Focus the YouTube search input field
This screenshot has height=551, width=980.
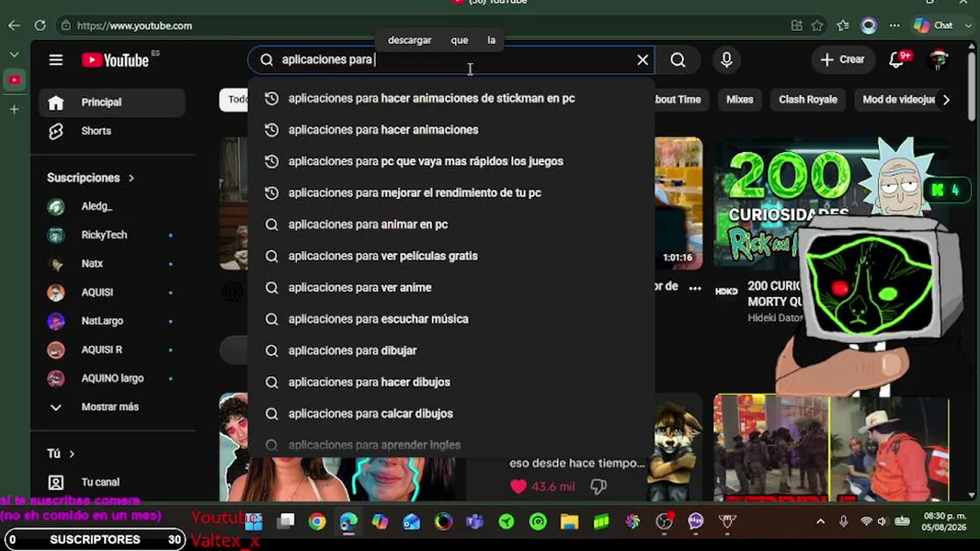click(452, 60)
